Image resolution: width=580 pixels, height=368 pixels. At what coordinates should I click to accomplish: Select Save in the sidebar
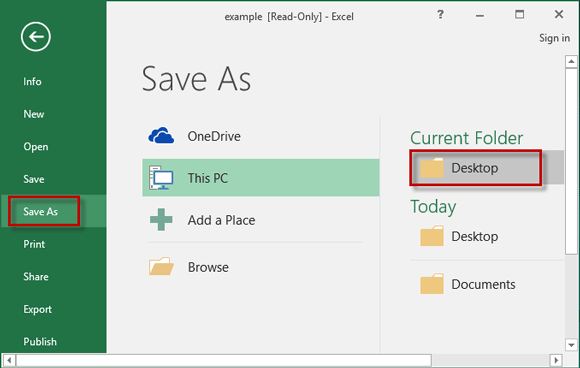pos(34,179)
